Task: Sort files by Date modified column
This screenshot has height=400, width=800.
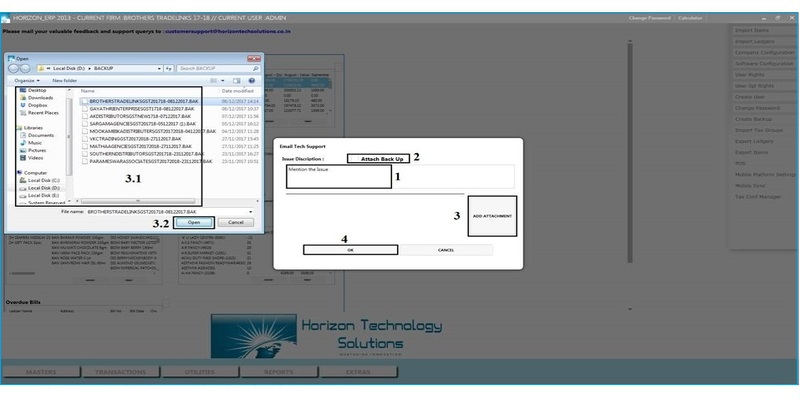Action: pos(238,91)
